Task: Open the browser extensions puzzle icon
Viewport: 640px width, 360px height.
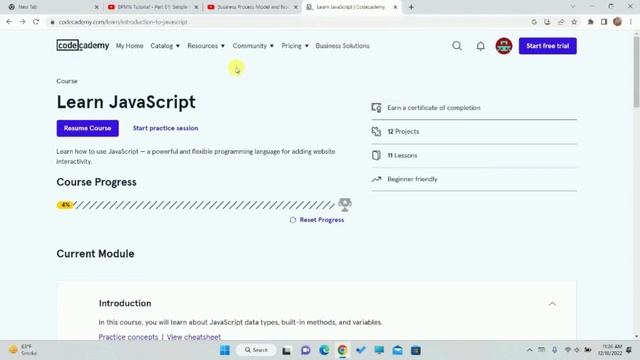Action: (590, 22)
